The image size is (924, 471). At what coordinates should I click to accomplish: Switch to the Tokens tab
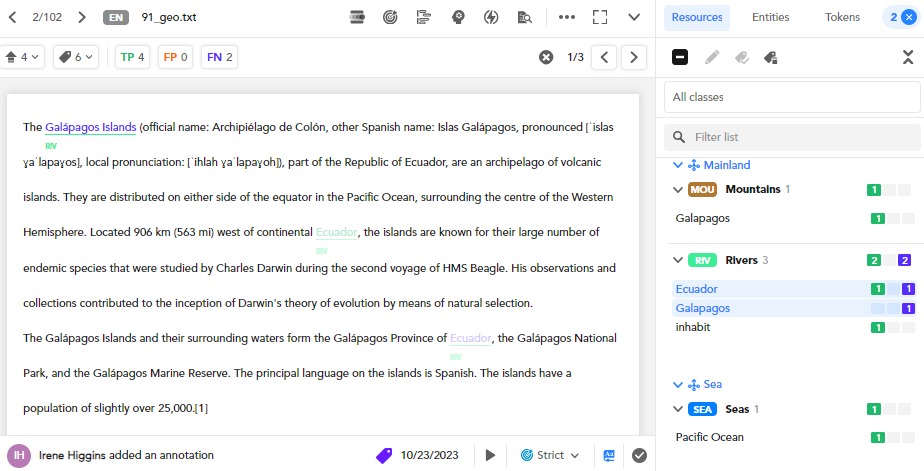pyautogui.click(x=842, y=17)
